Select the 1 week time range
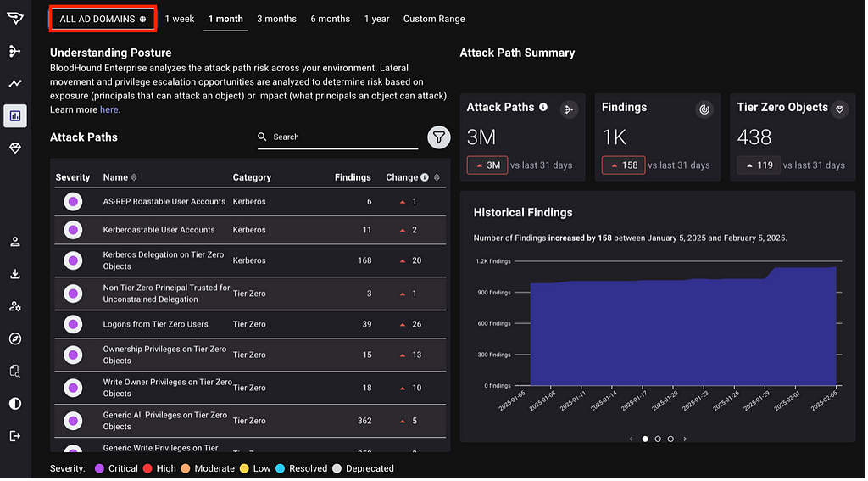Screen dimensions: 868x481 coord(180,19)
